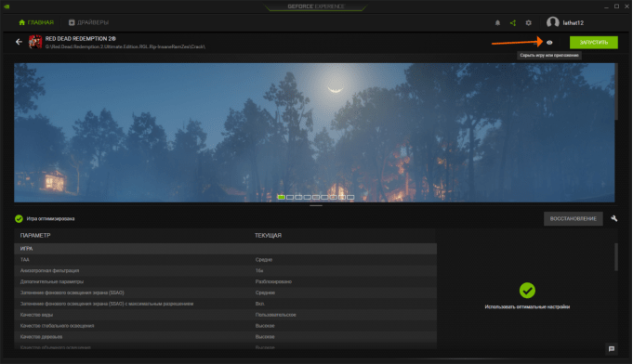633x364 pixels.
Task: Open the lathat12 account avatar
Action: click(553, 22)
